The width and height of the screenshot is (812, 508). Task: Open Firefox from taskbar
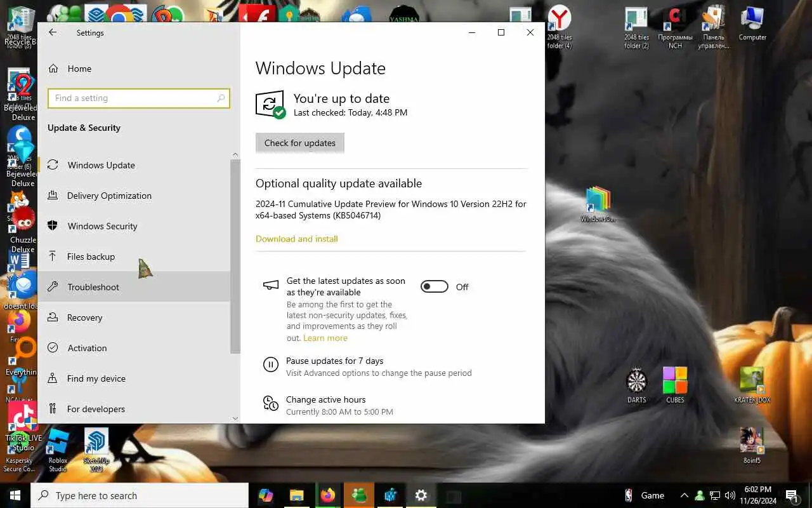328,495
